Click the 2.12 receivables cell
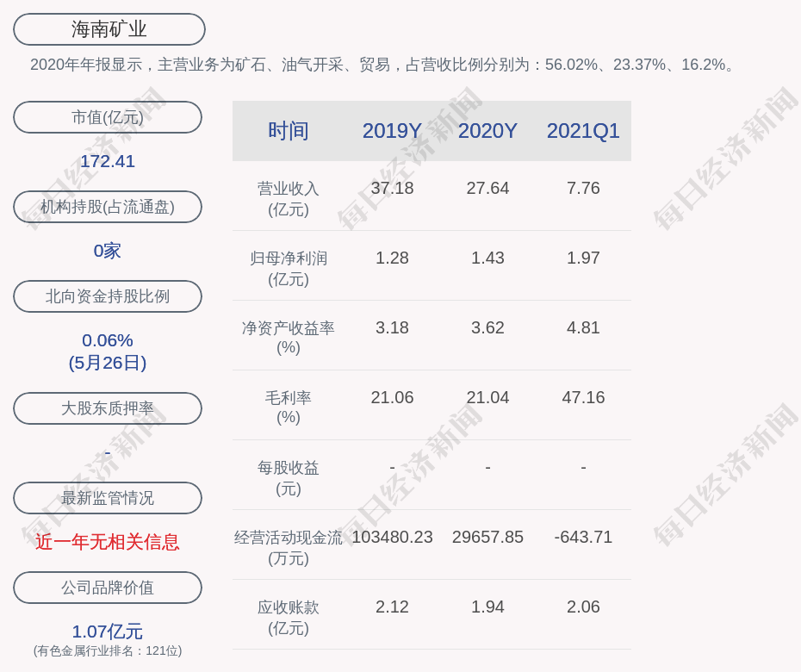Screen dimensions: 801x672 click(392, 607)
